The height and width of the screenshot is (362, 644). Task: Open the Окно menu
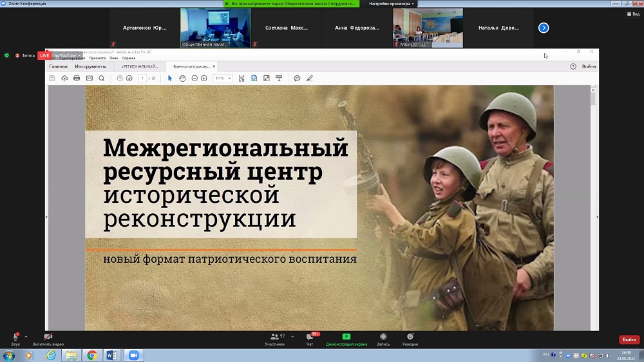pyautogui.click(x=114, y=58)
